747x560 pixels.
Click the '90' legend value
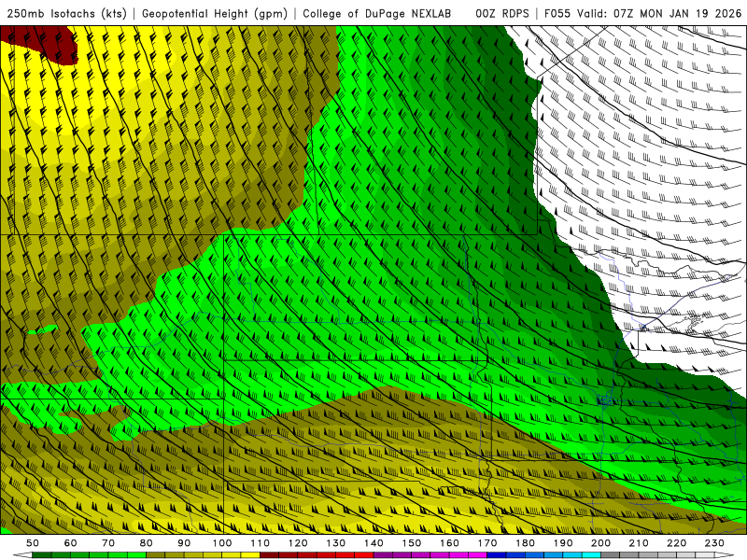pos(184,543)
